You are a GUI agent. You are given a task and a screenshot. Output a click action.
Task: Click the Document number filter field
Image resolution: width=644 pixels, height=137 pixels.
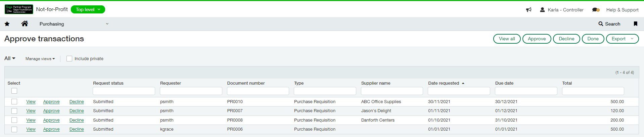(x=258, y=91)
